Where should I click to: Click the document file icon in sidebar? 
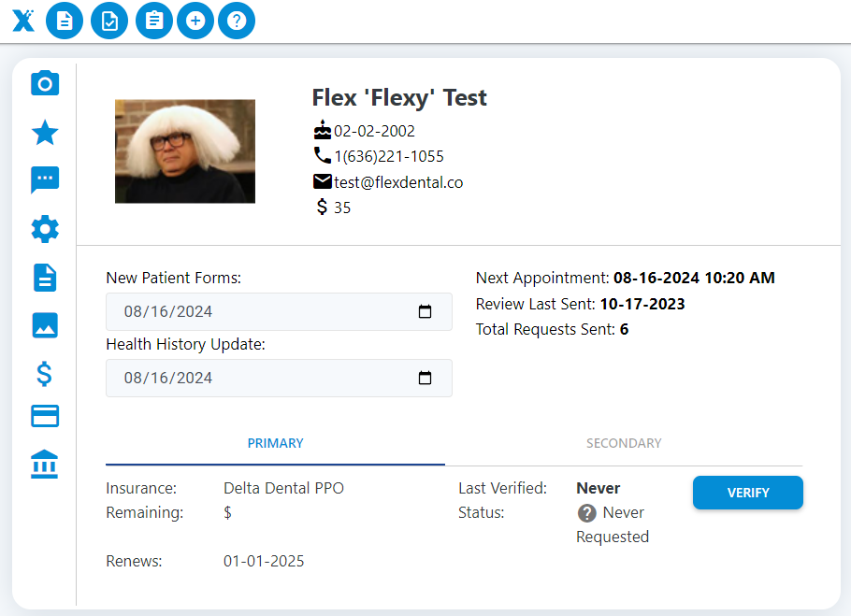tap(45, 278)
